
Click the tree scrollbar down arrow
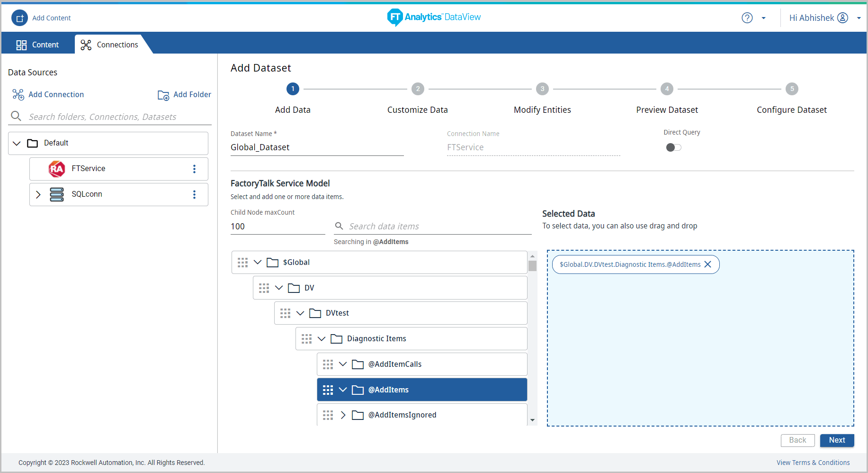pos(533,420)
